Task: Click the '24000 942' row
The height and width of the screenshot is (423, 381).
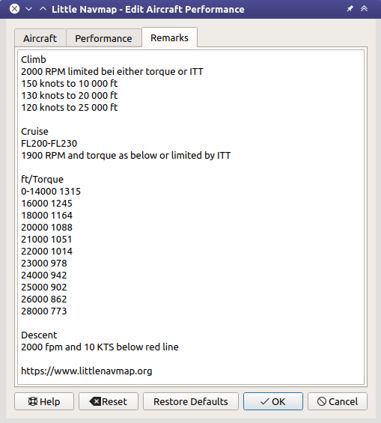Action: coord(44,275)
